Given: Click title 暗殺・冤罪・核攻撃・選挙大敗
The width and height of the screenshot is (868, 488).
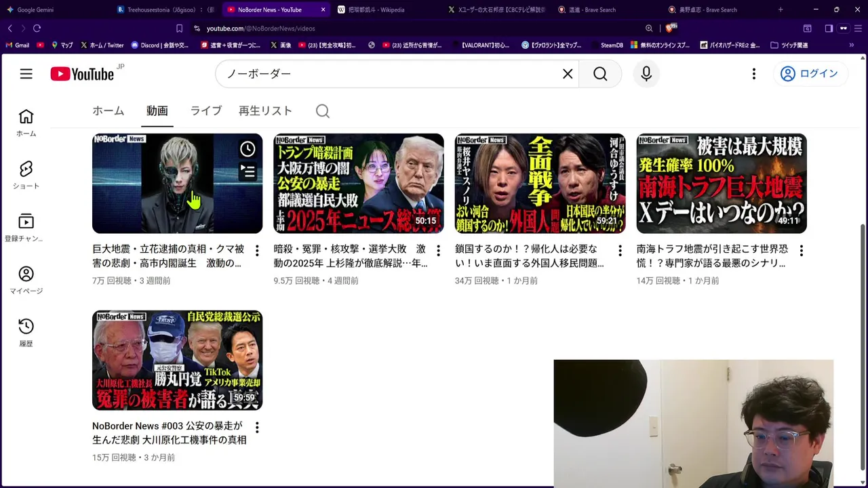Looking at the screenshot, I should point(351,256).
